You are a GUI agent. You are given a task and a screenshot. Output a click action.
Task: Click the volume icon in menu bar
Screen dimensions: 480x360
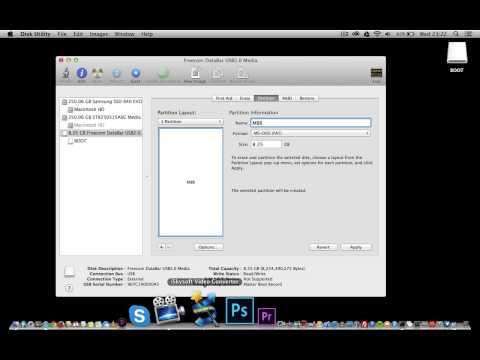coord(387,34)
